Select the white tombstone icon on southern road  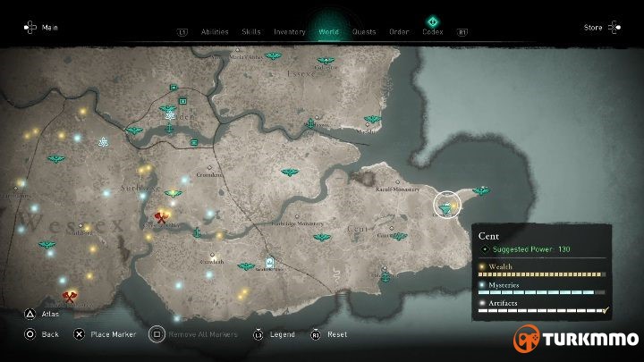(270, 262)
